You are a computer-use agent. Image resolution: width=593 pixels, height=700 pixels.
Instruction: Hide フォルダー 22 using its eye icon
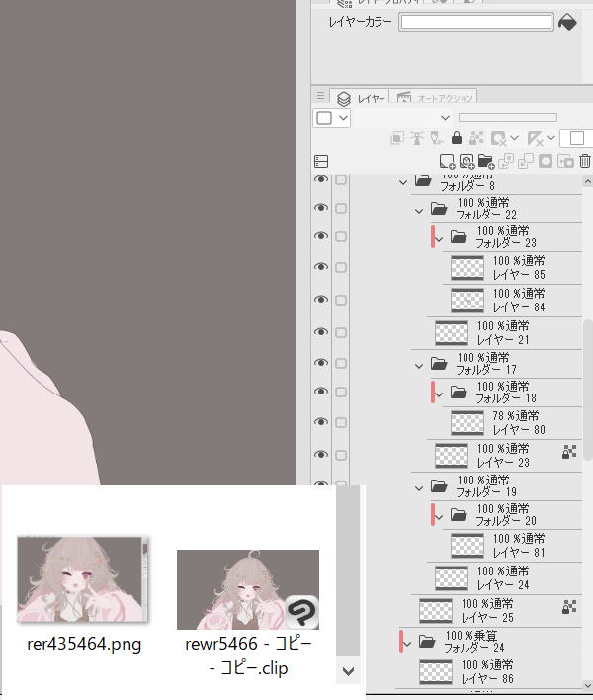(x=321, y=208)
